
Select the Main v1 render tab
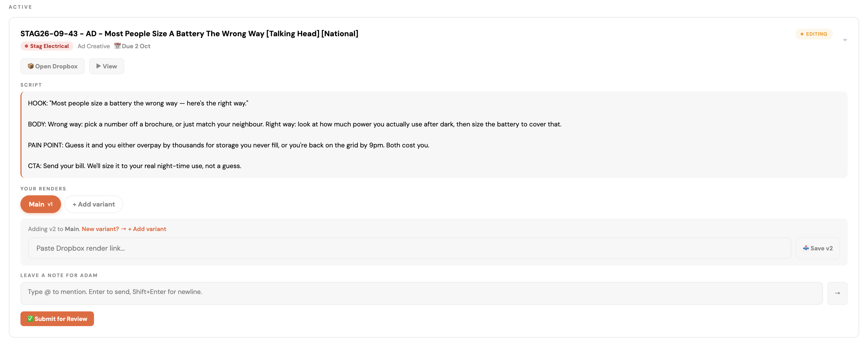pyautogui.click(x=40, y=204)
